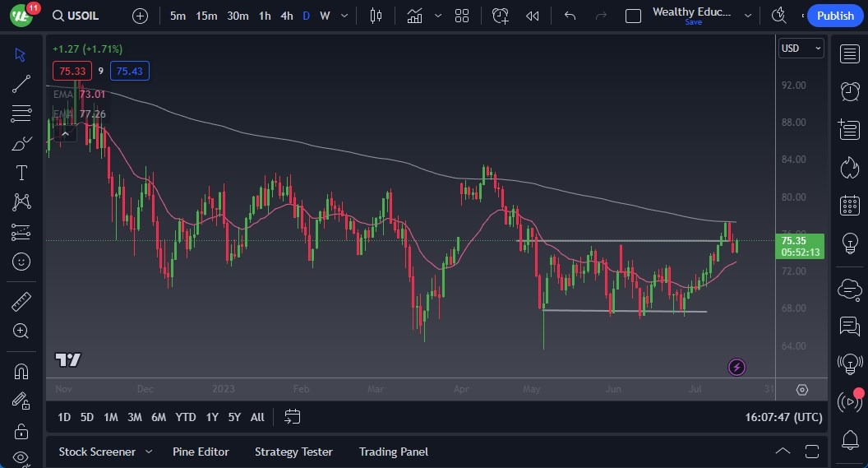Select the Brush drawing tool
The width and height of the screenshot is (868, 468).
21,144
